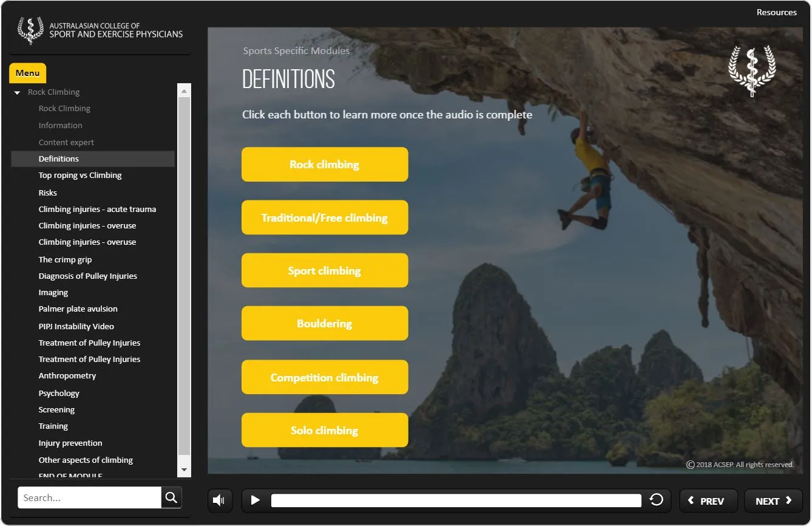Open the Resources link
This screenshot has width=812, height=526.
776,12
